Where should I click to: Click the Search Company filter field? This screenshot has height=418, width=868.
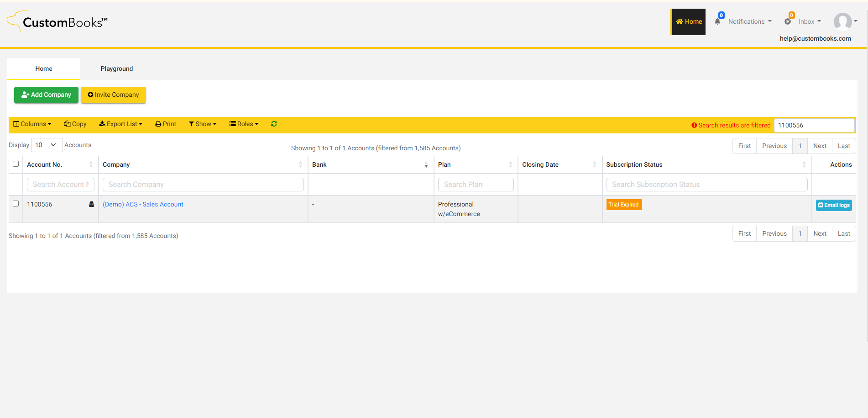click(203, 185)
